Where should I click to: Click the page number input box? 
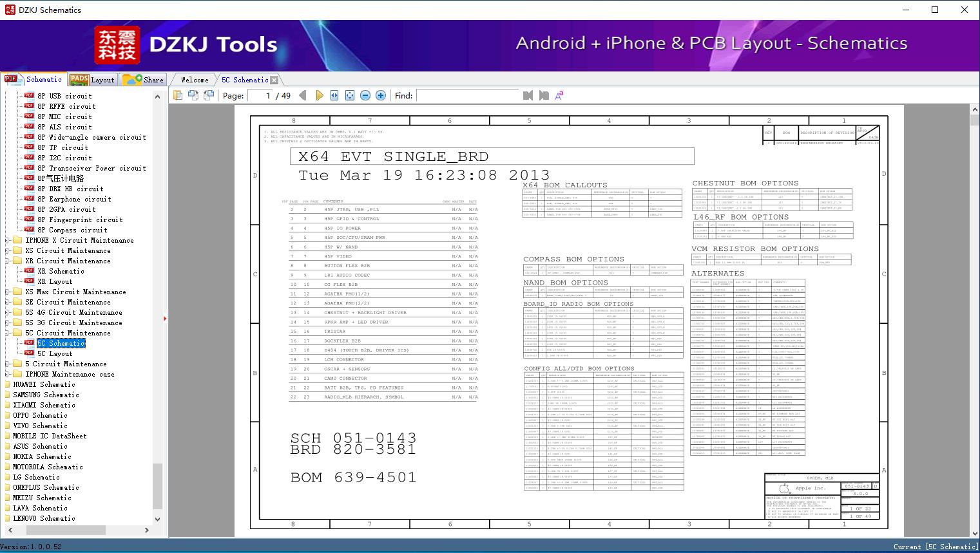260,95
